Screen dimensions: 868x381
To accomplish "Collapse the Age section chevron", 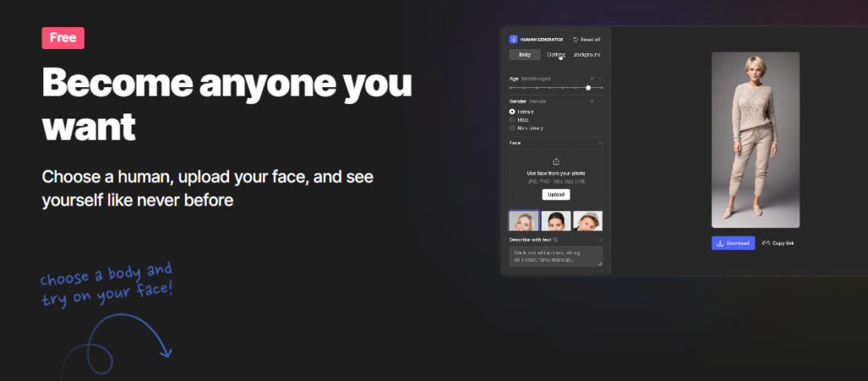I will (600, 79).
